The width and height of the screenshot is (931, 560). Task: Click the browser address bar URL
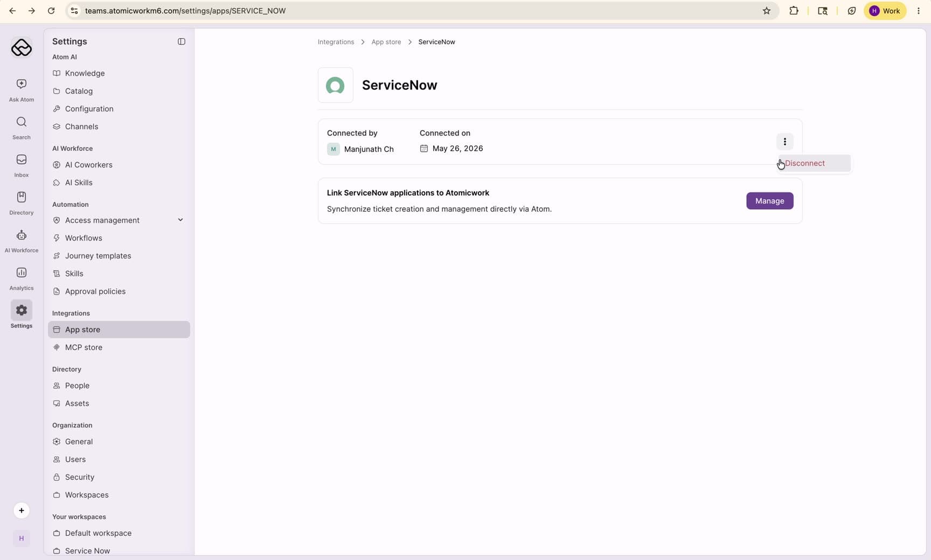point(185,11)
